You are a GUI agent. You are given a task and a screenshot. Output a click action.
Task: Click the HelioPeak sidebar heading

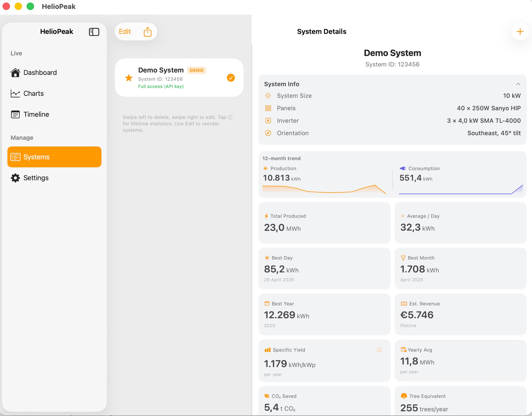(x=57, y=32)
